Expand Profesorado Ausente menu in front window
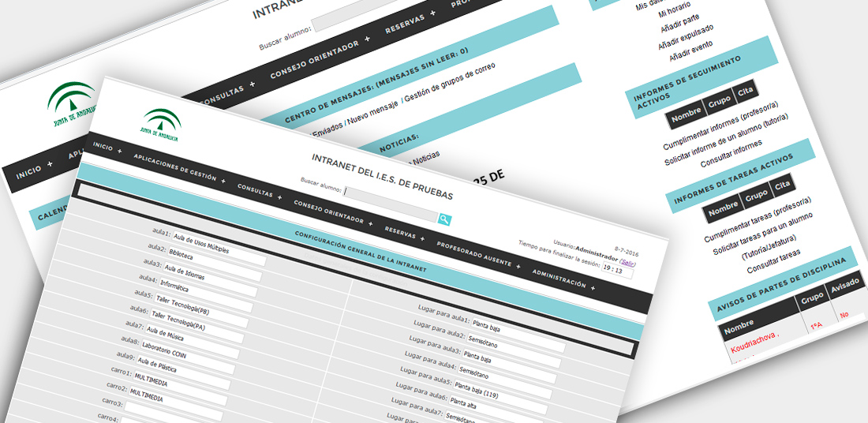 coord(518,265)
